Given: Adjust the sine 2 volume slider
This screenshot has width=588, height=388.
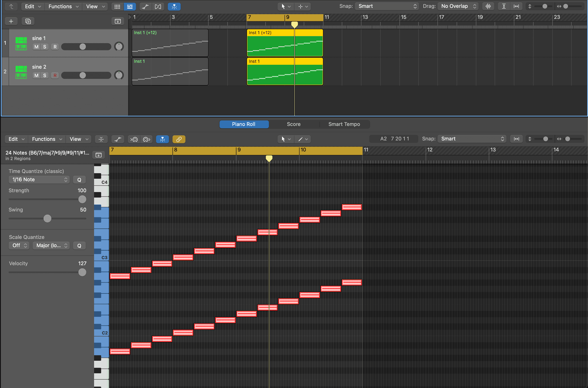Looking at the screenshot, I should (86, 76).
